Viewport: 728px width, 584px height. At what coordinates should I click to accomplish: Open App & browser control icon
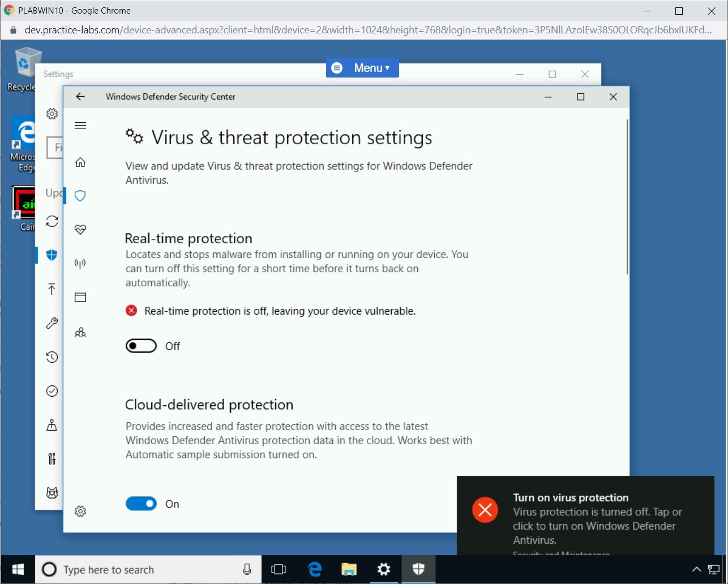pos(80,298)
